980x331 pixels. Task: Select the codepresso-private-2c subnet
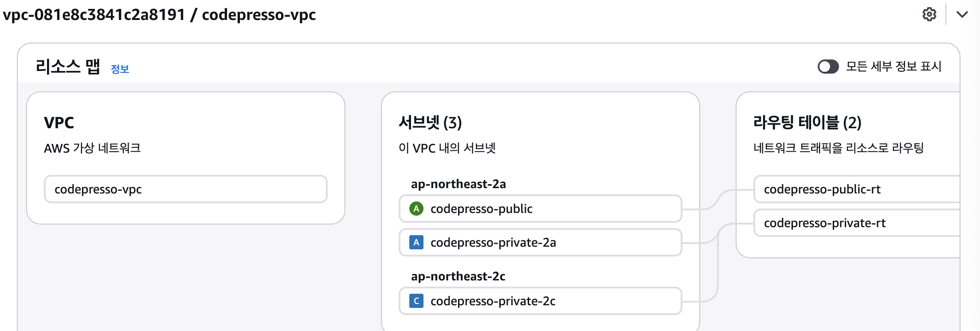[540, 301]
